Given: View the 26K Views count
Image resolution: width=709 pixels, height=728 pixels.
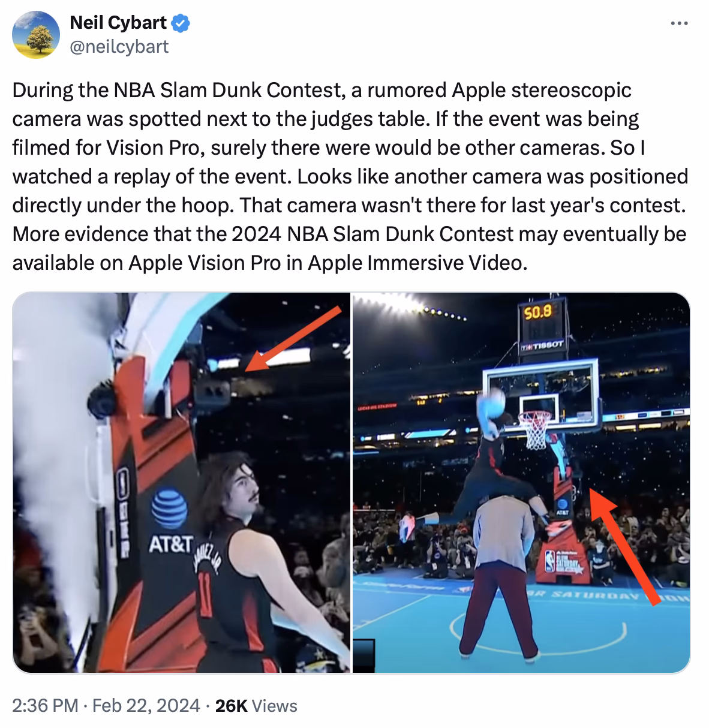Looking at the screenshot, I should [x=256, y=706].
